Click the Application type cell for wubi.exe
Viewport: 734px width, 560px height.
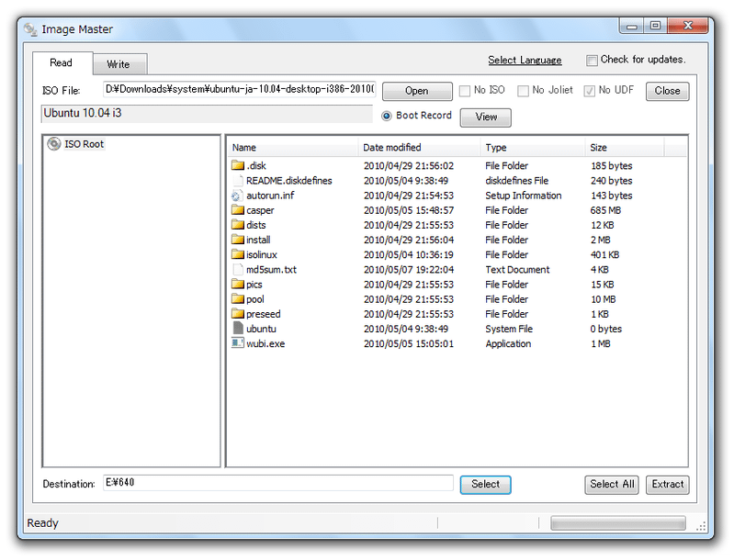508,344
